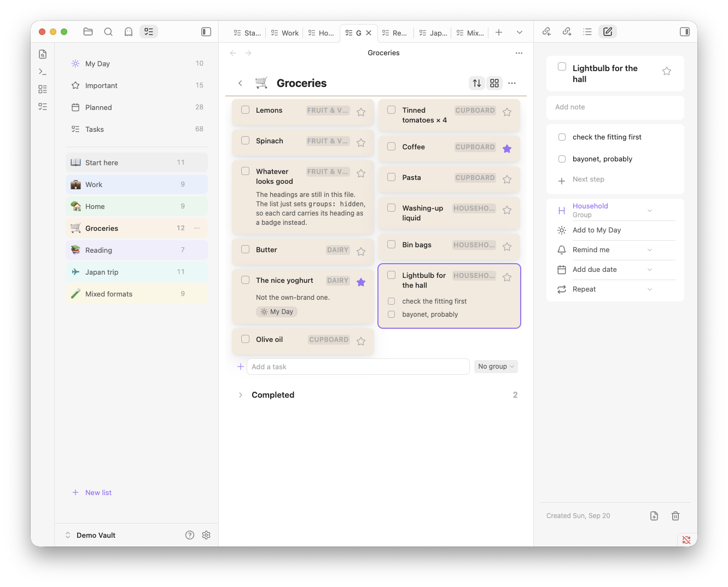The image size is (728, 587).
Task: Focus the Add a task field
Action: click(x=358, y=367)
